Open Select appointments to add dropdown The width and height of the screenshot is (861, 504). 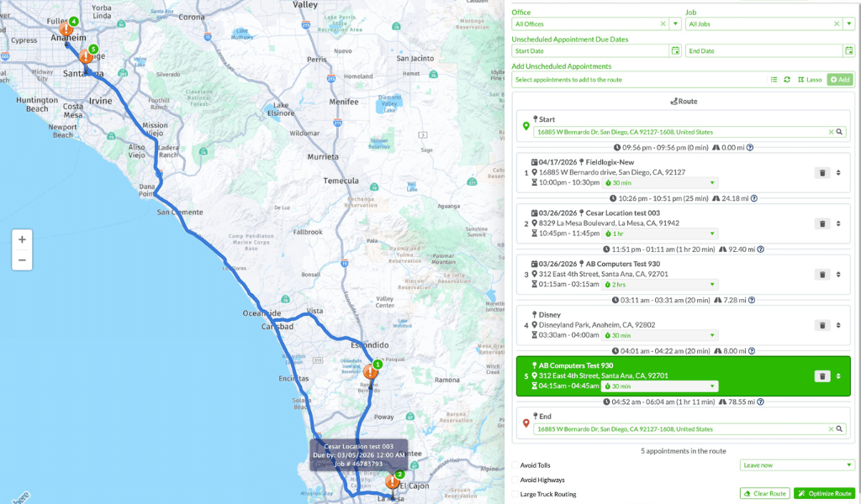[x=639, y=80]
